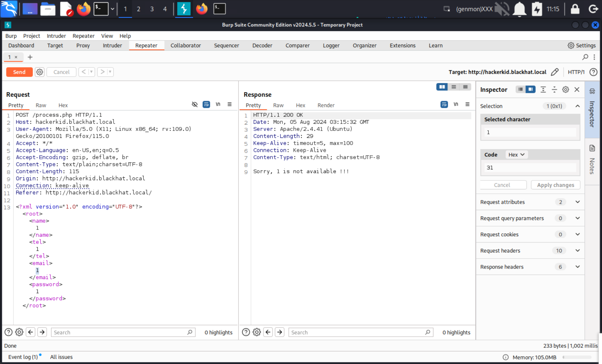Click Cancel in Inspector selection

coord(502,185)
